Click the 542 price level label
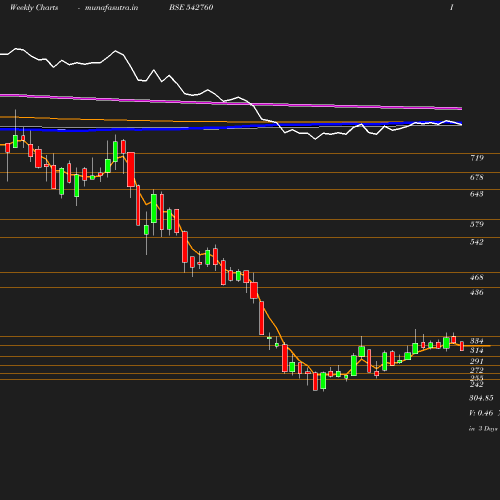 coord(477,242)
